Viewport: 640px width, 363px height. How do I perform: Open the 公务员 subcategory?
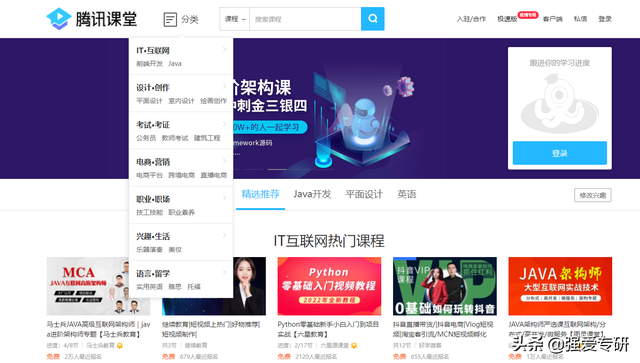click(146, 138)
